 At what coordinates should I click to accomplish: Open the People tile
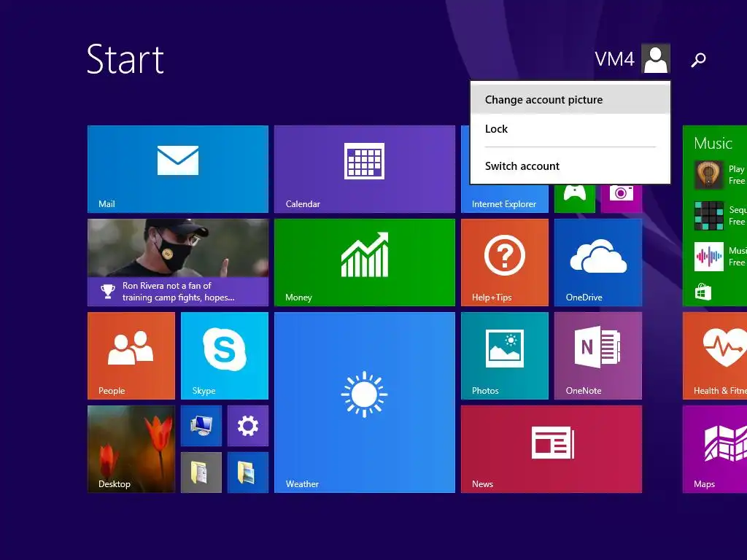pos(131,356)
